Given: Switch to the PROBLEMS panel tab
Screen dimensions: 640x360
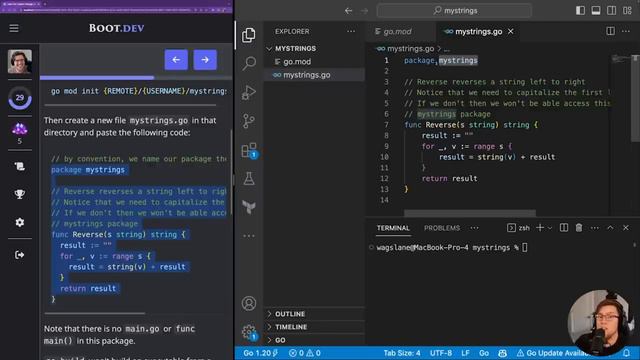Looking at the screenshot, I should click(x=442, y=228).
